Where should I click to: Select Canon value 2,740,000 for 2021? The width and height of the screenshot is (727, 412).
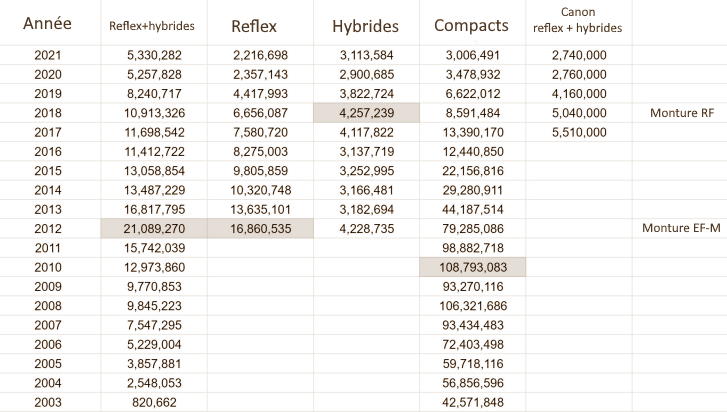pyautogui.click(x=578, y=56)
